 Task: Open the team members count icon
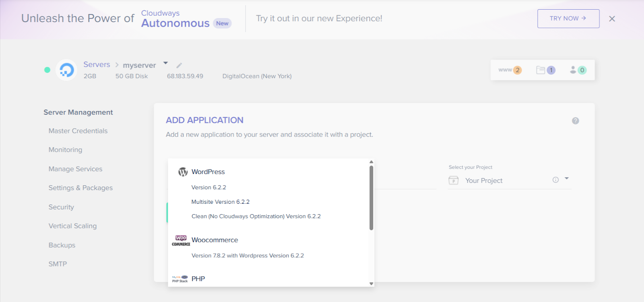(x=578, y=70)
